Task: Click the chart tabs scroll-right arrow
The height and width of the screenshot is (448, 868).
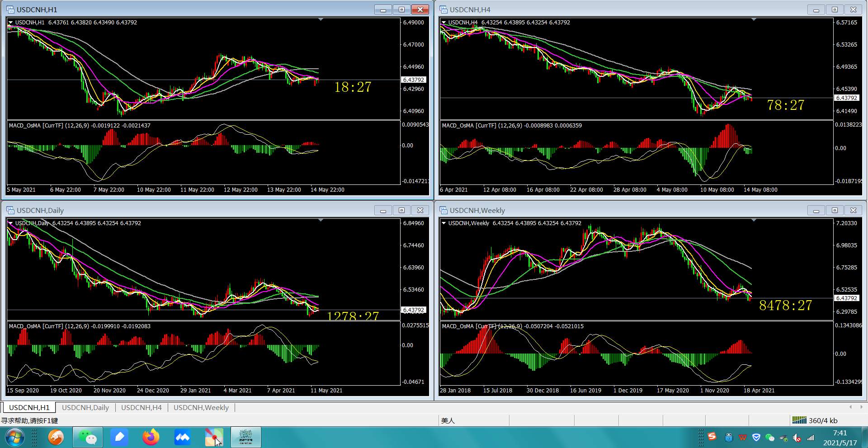Action: tap(861, 407)
